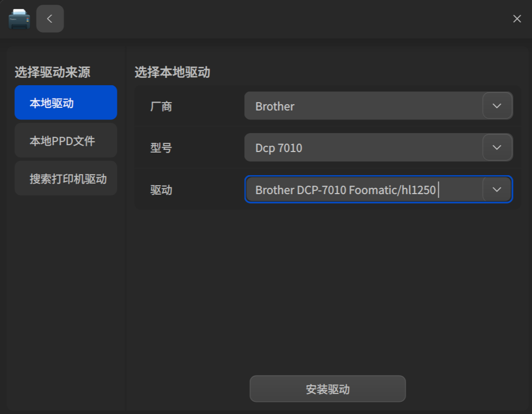Expand the 驱动 dropdown arrow
This screenshot has width=532, height=414.
coord(497,189)
